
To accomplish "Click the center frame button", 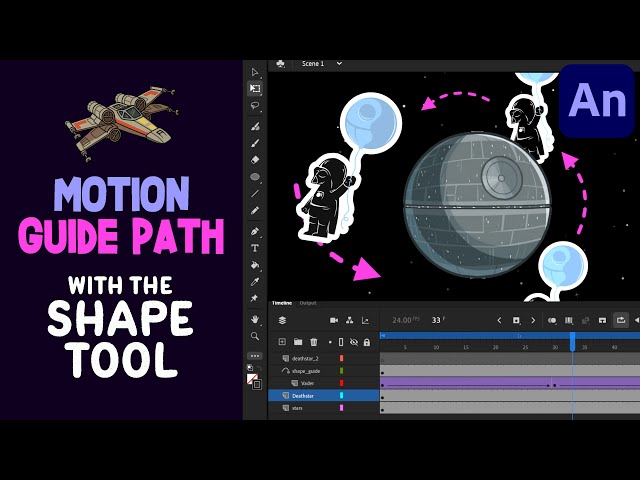I will [x=602, y=320].
